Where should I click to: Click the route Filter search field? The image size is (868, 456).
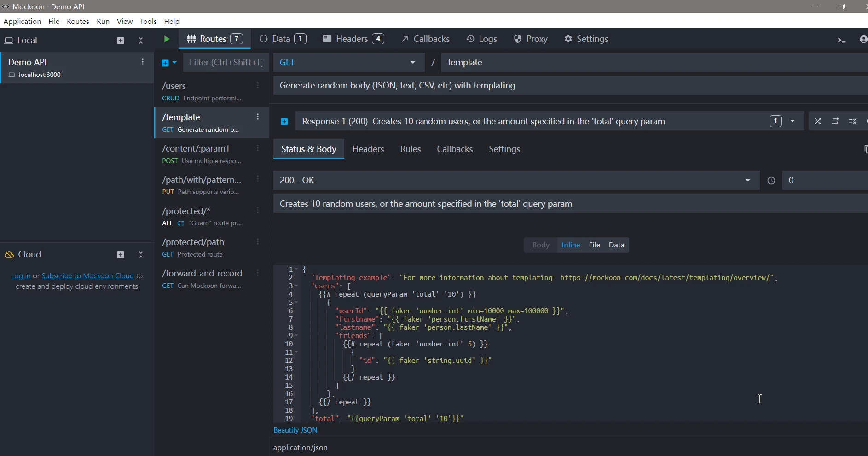pos(226,63)
